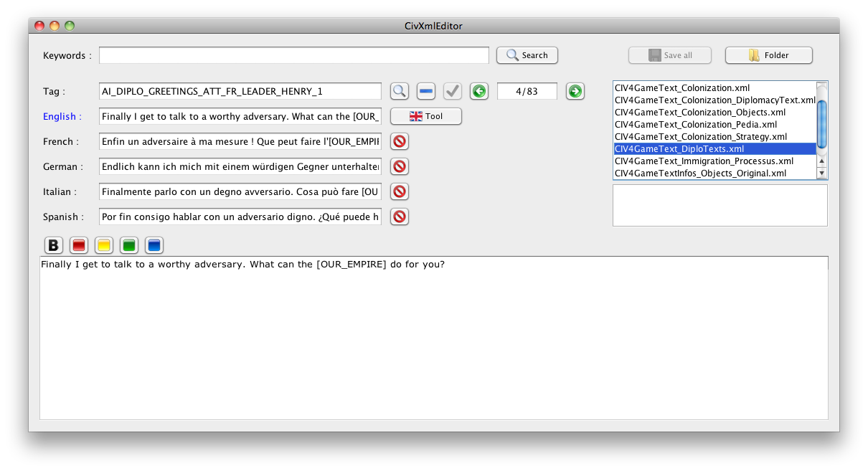Minimize the CivXmlEditor window with yellow button
This screenshot has width=868, height=471.
coord(55,26)
